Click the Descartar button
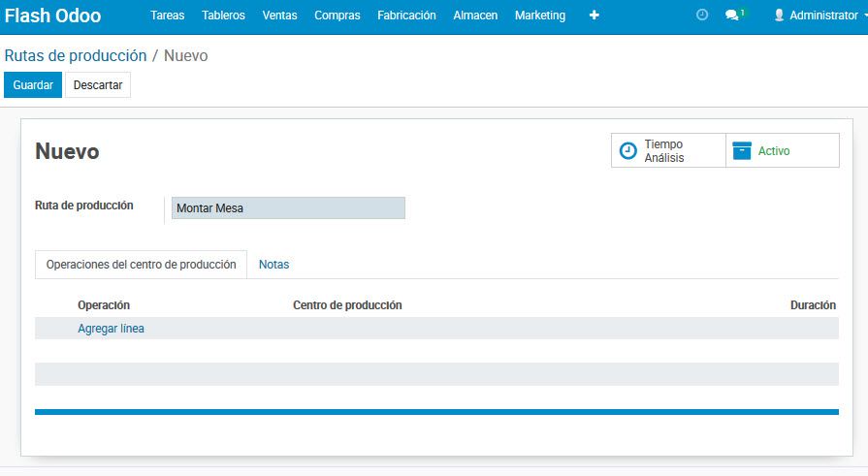The image size is (868, 476). (98, 85)
